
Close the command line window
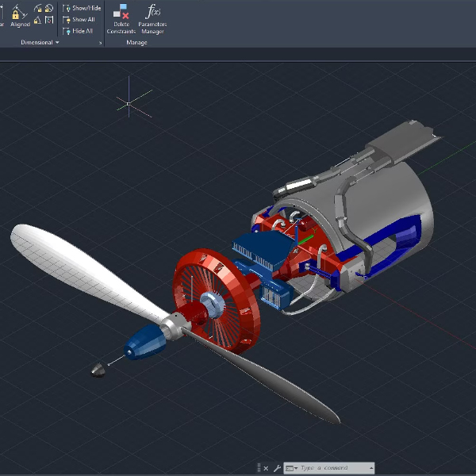[266, 468]
